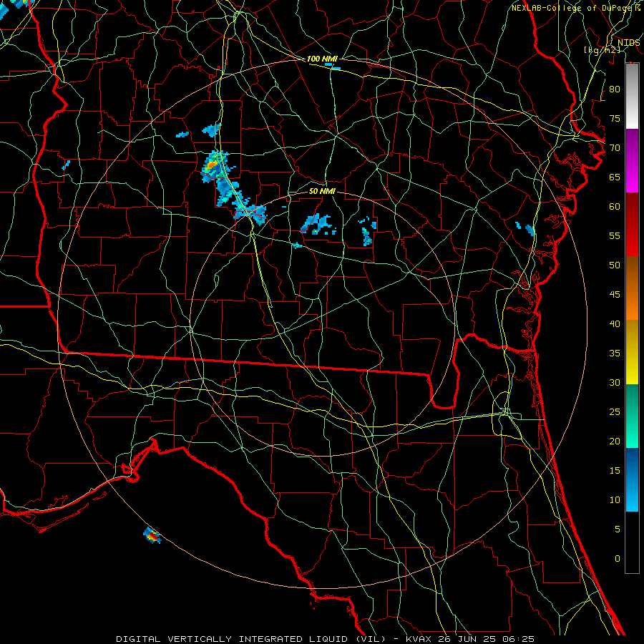
Task: Pick the gray-white segment of the color bar
Action: [x=632, y=96]
